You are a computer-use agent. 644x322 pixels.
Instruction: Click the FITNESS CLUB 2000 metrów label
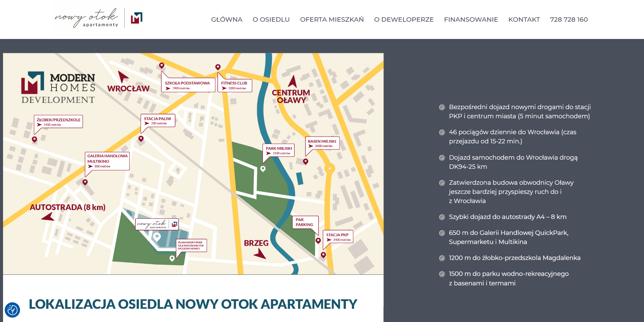pos(235,85)
